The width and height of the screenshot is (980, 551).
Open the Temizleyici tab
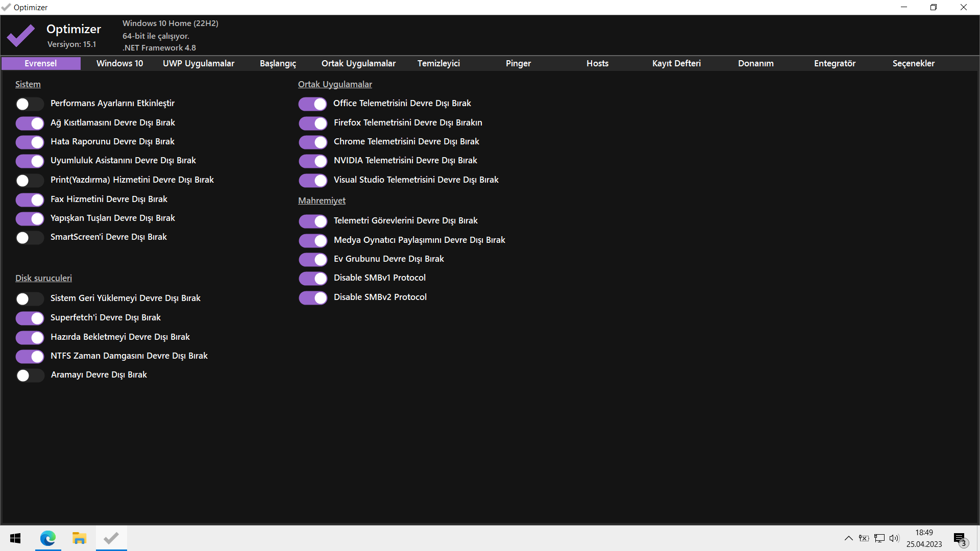pos(438,63)
